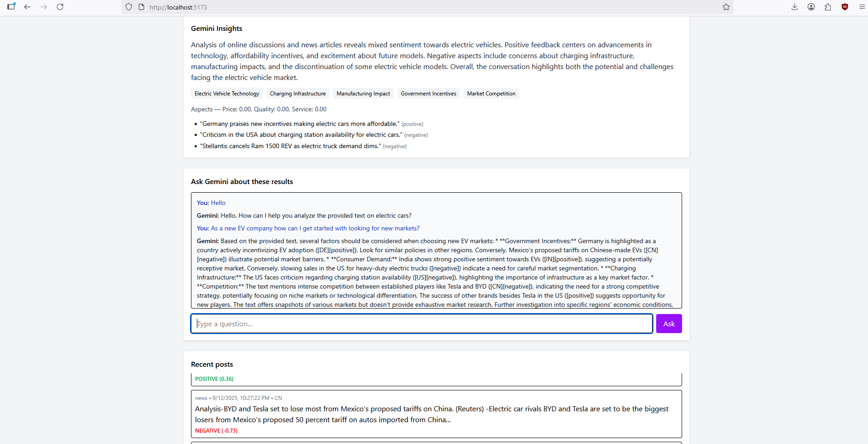Open the browser extensions panel
Screen dimensions: 868x444
[828, 7]
